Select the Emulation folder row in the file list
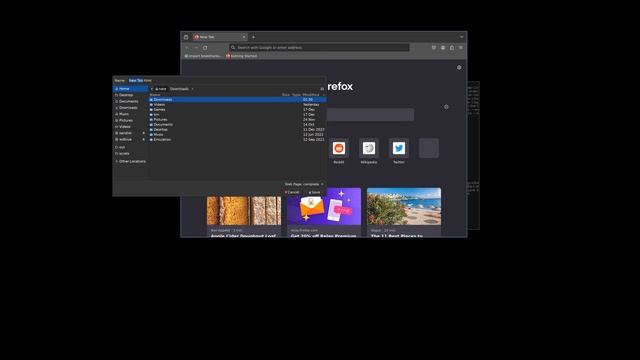The height and width of the screenshot is (360, 640). (238, 140)
